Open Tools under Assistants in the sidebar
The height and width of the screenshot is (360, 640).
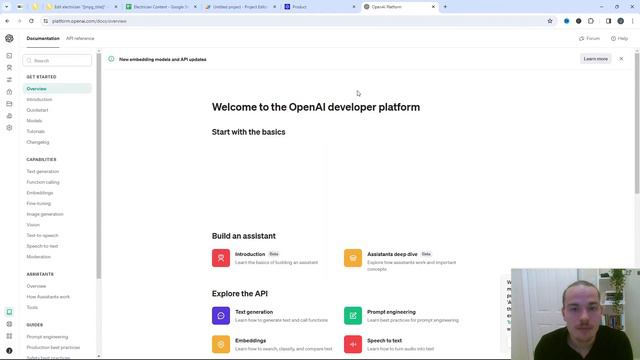[32, 307]
